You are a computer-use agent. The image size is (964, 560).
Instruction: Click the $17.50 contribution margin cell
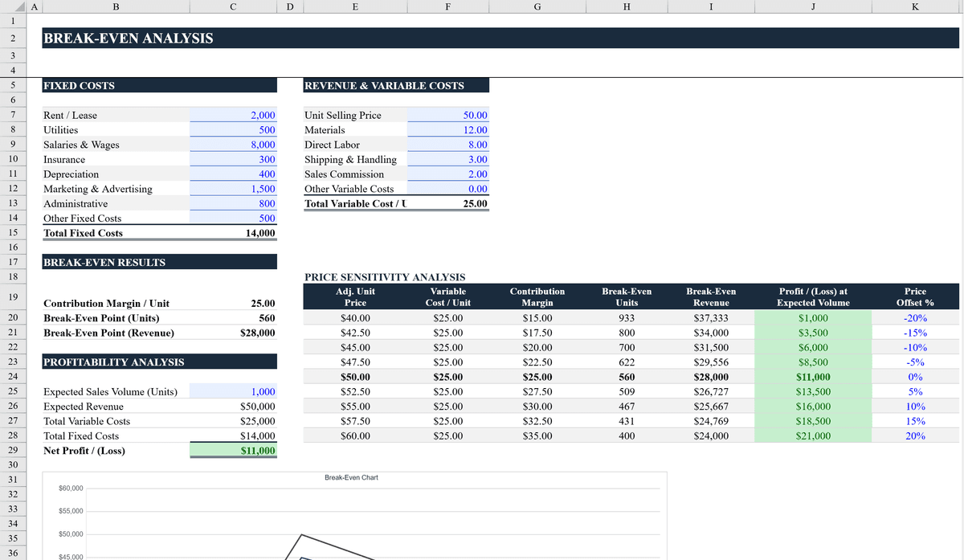[x=537, y=333]
